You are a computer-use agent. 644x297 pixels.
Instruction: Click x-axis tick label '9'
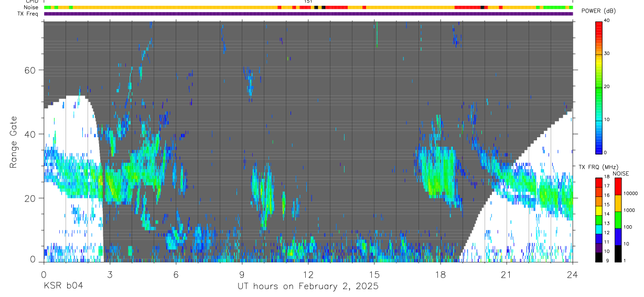242,274
